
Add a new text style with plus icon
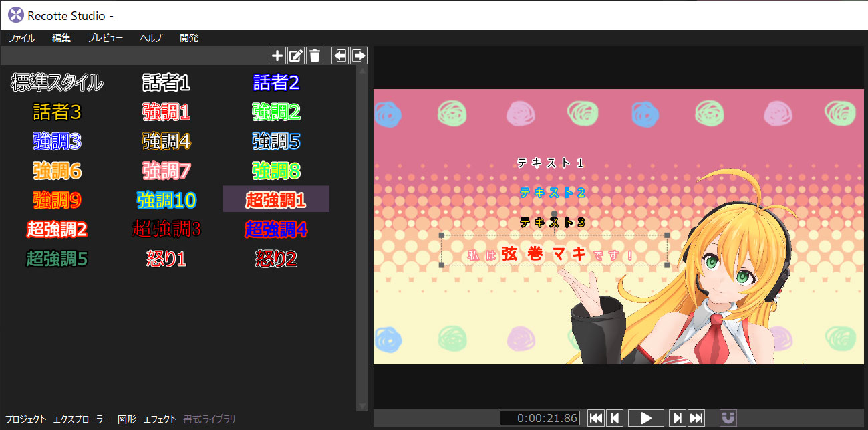click(277, 56)
